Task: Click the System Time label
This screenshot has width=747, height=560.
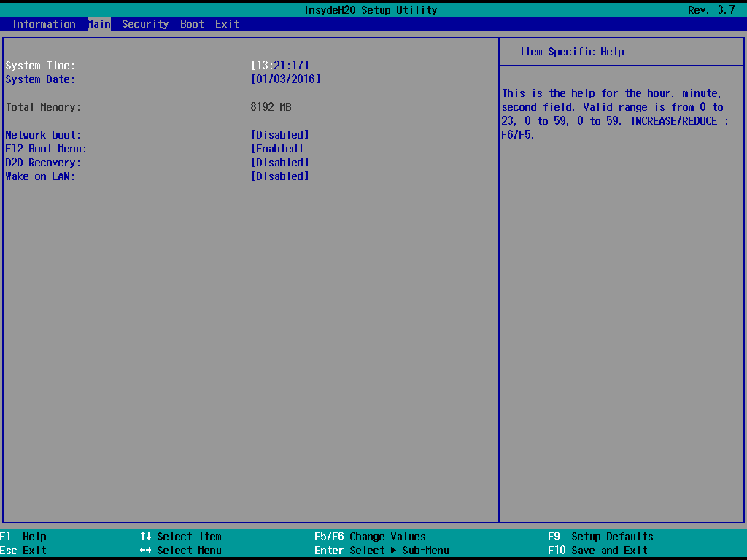Action: 41,65
